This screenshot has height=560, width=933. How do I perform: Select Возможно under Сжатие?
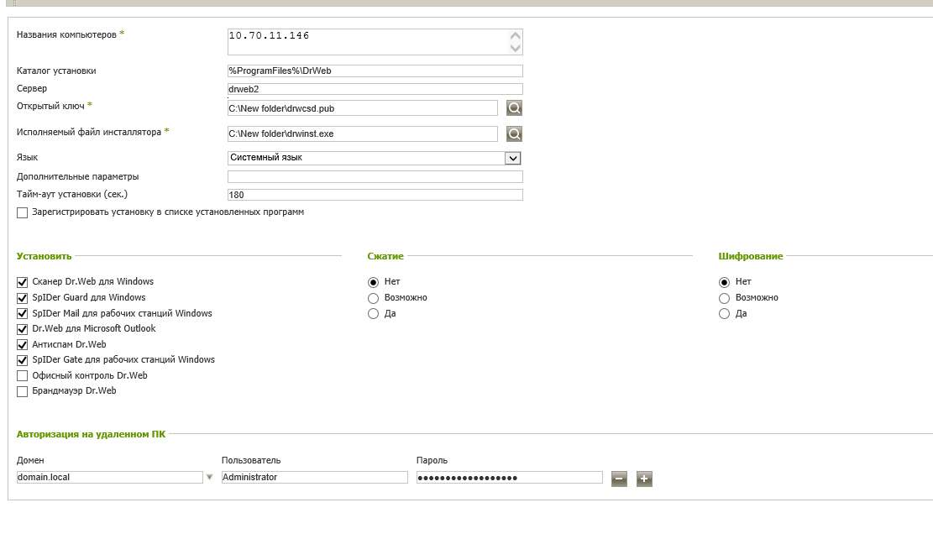373,298
